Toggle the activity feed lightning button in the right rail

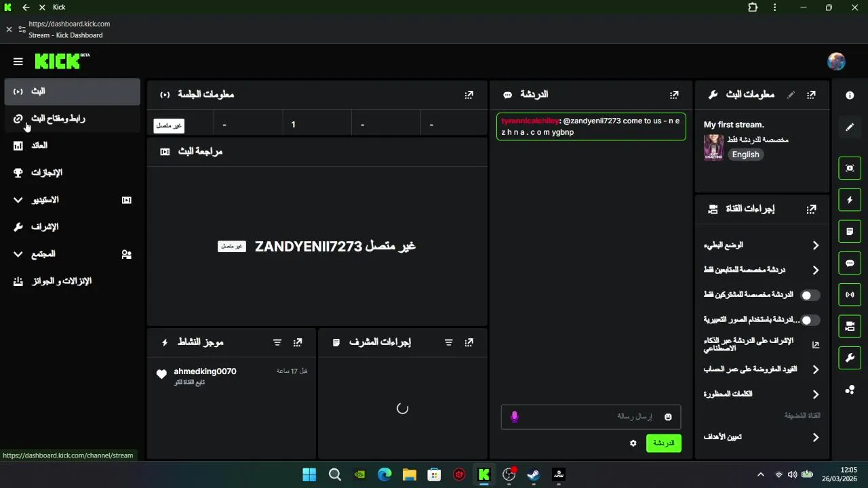[x=850, y=200]
